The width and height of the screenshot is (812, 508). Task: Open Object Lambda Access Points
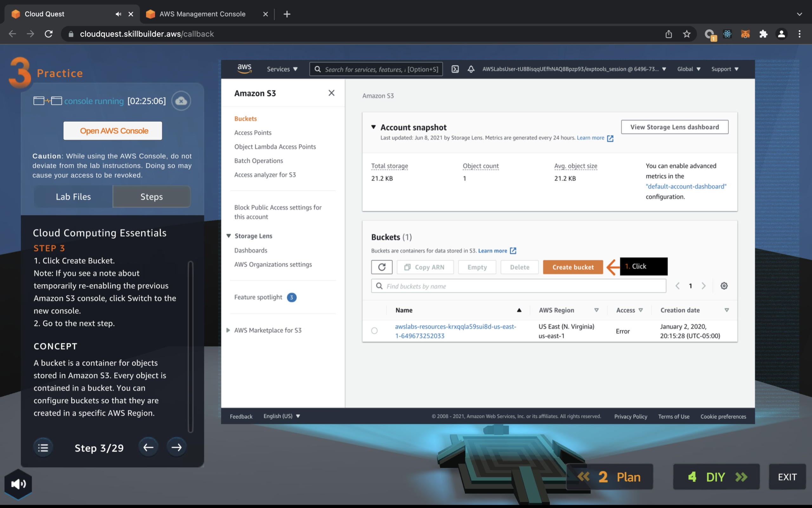click(x=275, y=147)
